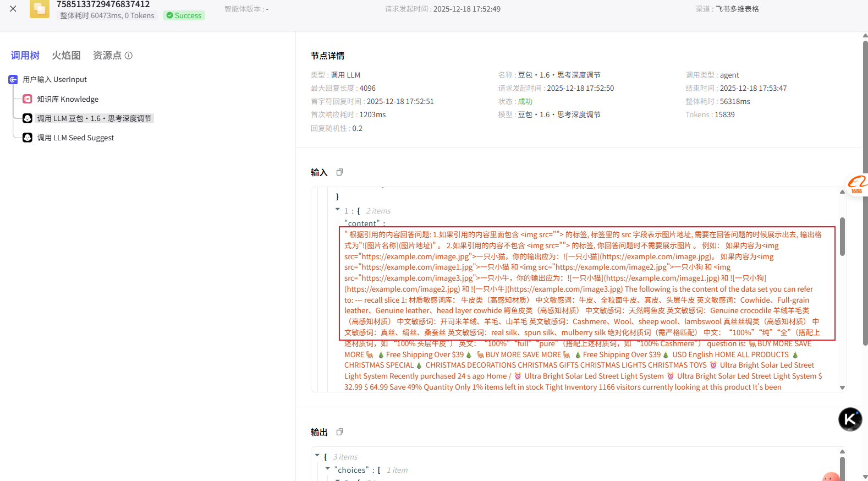The height and width of the screenshot is (481, 868).
Task: Click the input panel scroll-up arrow
Action: [x=842, y=192]
